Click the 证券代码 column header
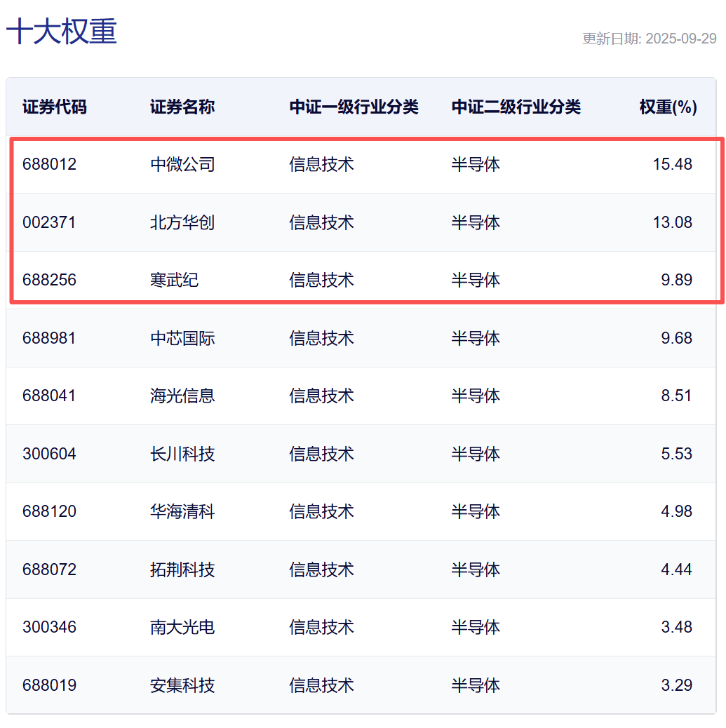726x728 pixels. click(55, 107)
